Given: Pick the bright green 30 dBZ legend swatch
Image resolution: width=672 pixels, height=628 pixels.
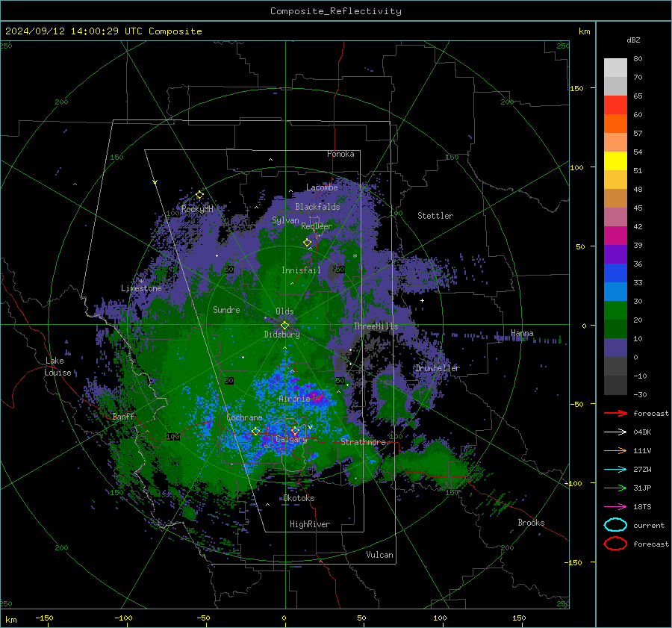Looking at the screenshot, I should coord(615,310).
